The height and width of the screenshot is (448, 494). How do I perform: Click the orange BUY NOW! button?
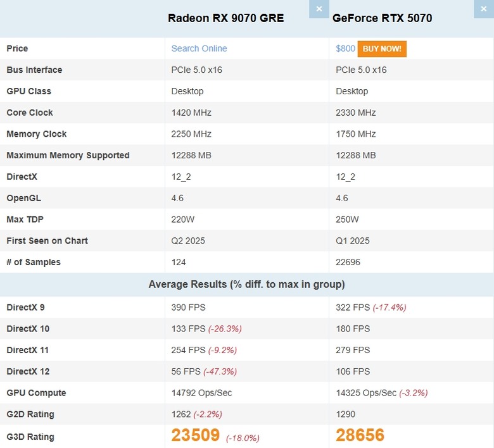(x=382, y=49)
